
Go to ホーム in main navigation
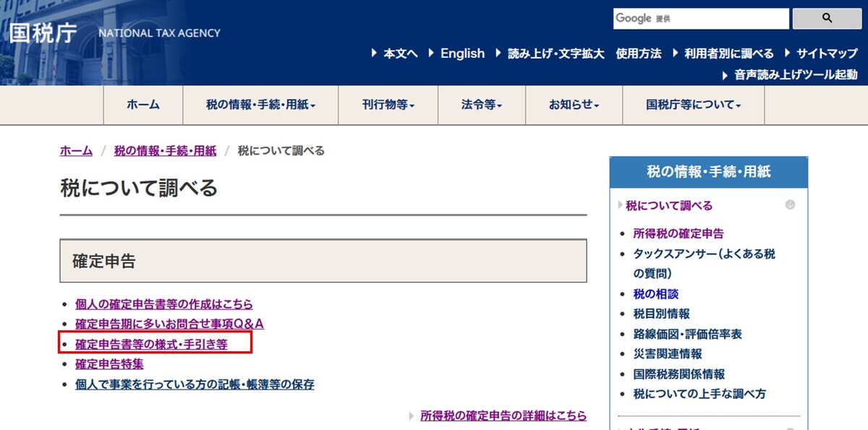tap(143, 105)
